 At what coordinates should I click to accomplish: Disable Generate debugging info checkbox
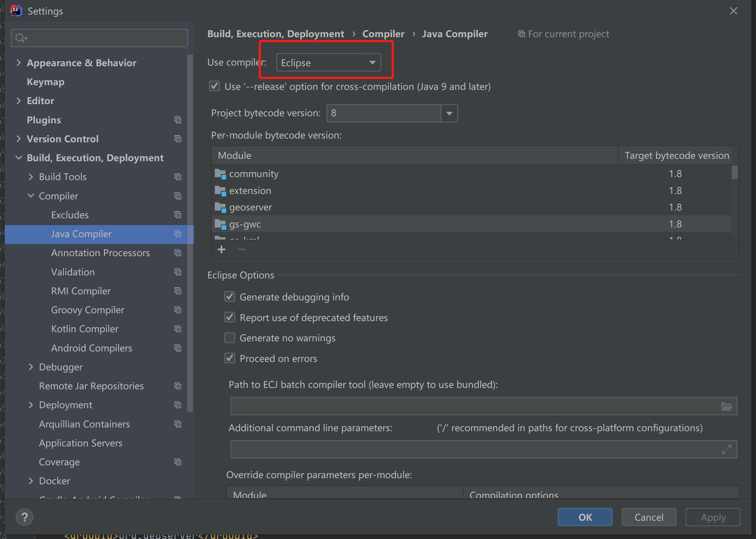(x=230, y=297)
